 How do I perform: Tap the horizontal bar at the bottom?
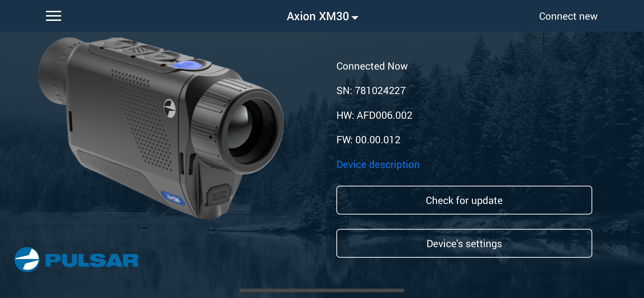coord(322,290)
